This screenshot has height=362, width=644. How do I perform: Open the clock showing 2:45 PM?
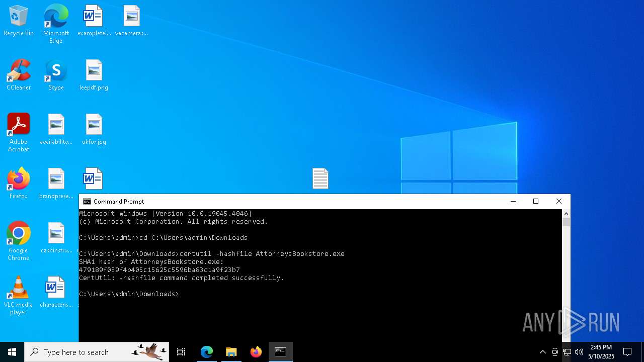click(601, 352)
